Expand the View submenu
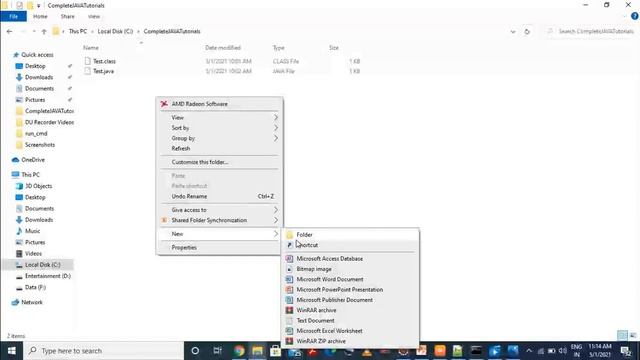This screenshot has width=640, height=360. pos(220,118)
